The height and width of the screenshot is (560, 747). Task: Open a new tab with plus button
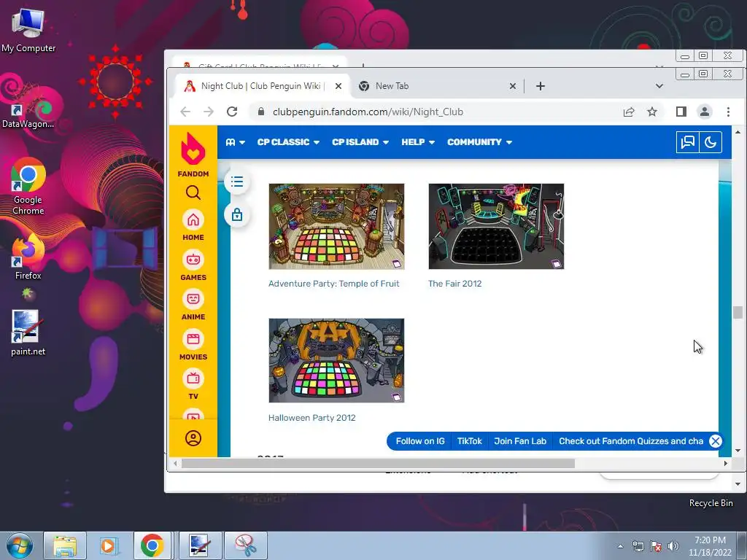[x=541, y=86]
